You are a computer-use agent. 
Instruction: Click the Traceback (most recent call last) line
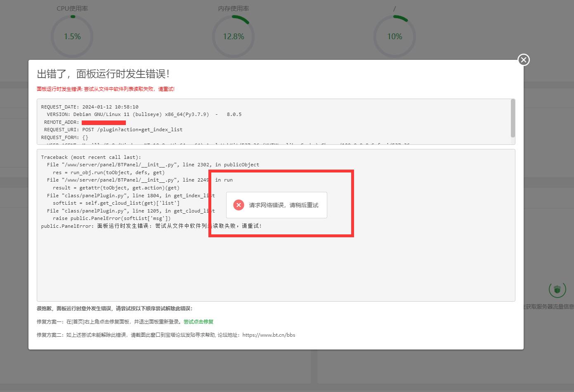click(x=91, y=157)
